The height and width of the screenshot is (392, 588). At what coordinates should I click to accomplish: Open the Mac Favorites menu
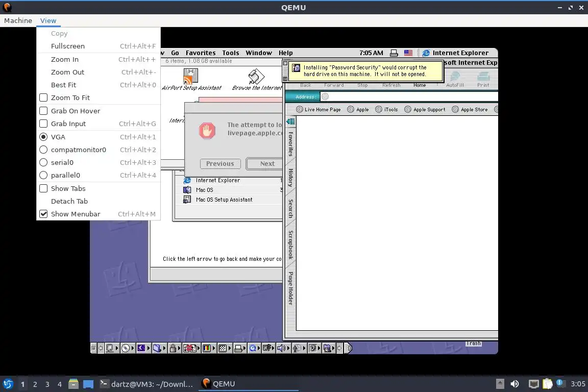tap(201, 53)
